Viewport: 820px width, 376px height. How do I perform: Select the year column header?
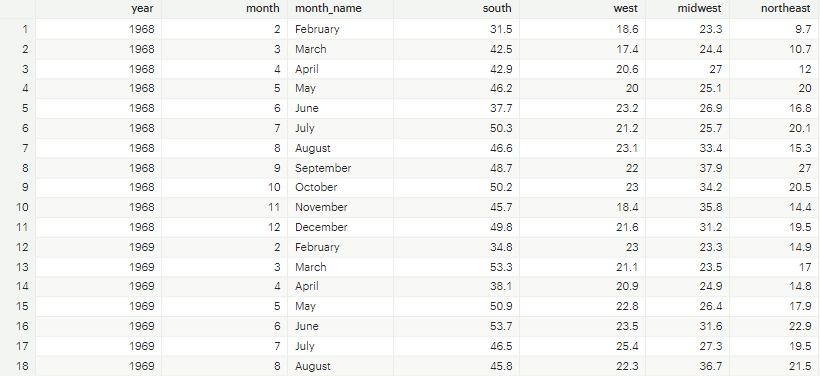(98, 9)
